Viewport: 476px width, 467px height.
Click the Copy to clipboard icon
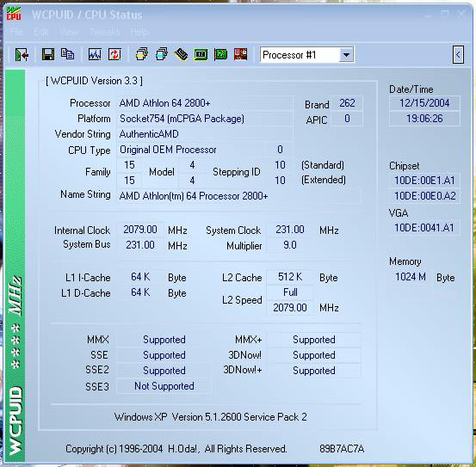coord(67,54)
